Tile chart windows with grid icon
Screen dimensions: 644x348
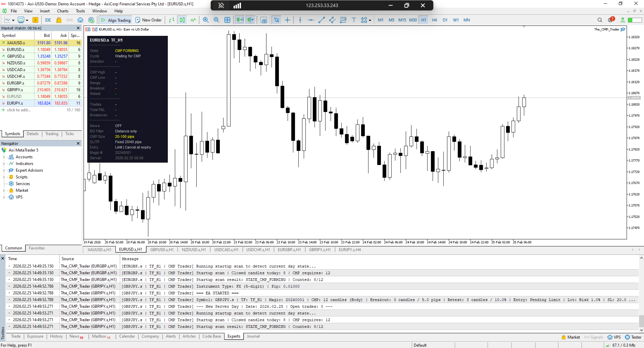tap(227, 20)
